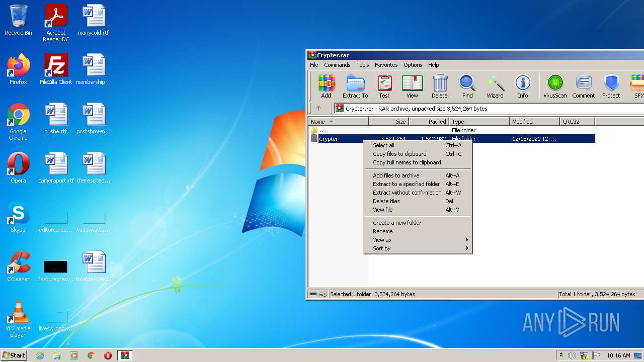644x362 pixels.
Task: Select manycold.rtf desktop file
Action: (x=94, y=20)
